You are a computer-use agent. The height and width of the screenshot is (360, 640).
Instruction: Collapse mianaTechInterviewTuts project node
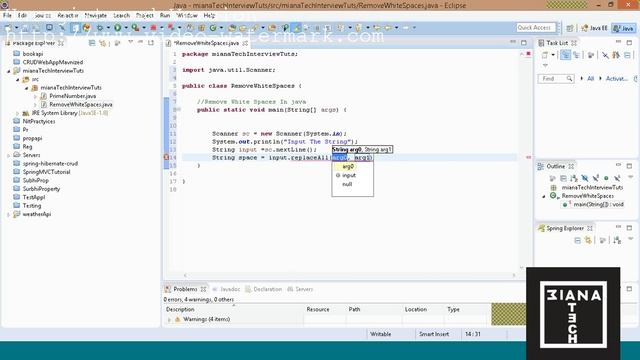click(9, 71)
